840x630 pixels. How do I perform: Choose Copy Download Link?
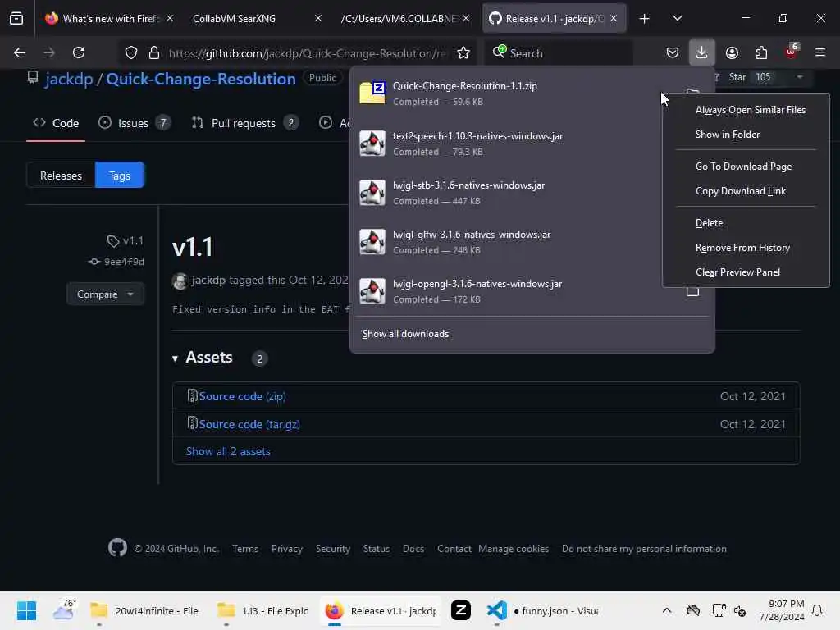pyautogui.click(x=746, y=191)
